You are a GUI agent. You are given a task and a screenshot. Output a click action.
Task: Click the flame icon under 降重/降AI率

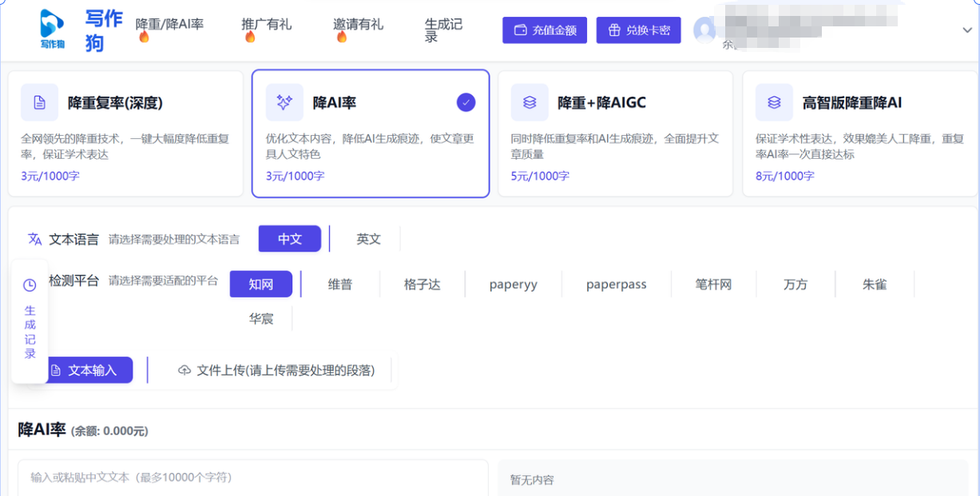pos(144,37)
